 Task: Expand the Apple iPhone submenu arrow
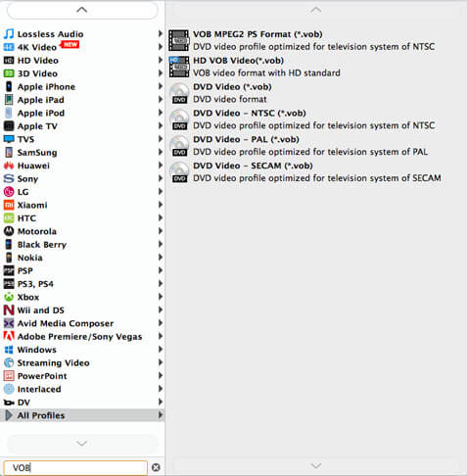point(161,86)
